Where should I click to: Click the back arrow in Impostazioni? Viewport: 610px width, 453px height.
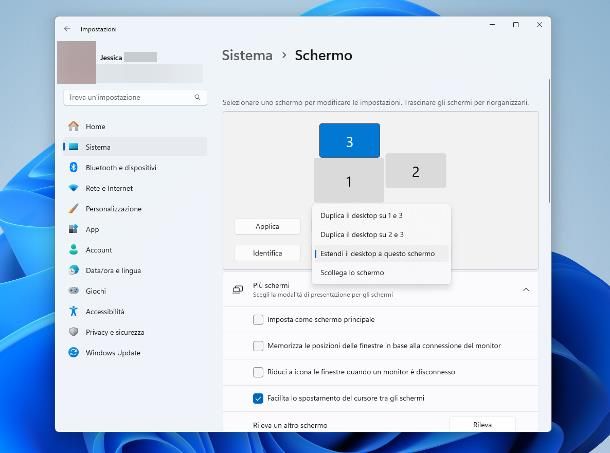tap(67, 29)
